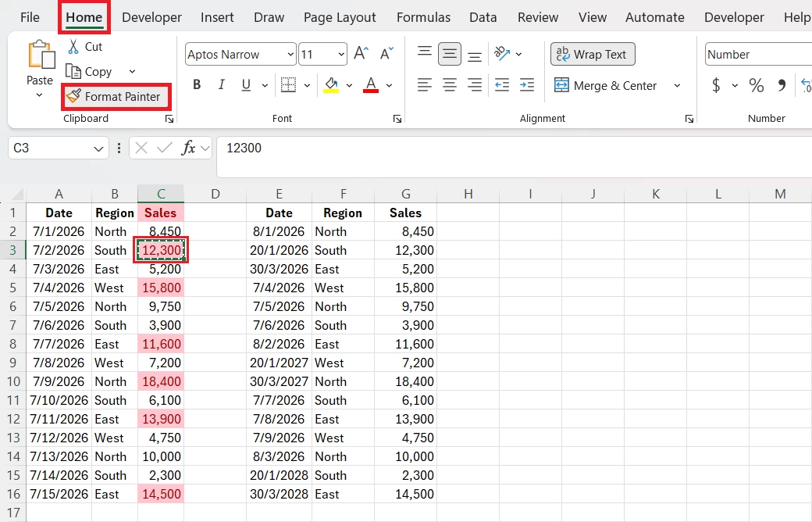
Task: Select row 5 header
Action: tap(13, 288)
